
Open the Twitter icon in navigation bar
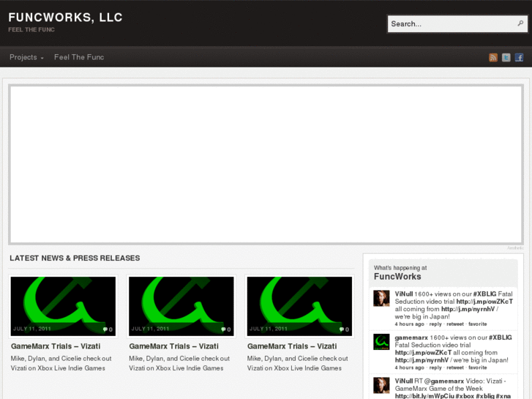point(506,57)
